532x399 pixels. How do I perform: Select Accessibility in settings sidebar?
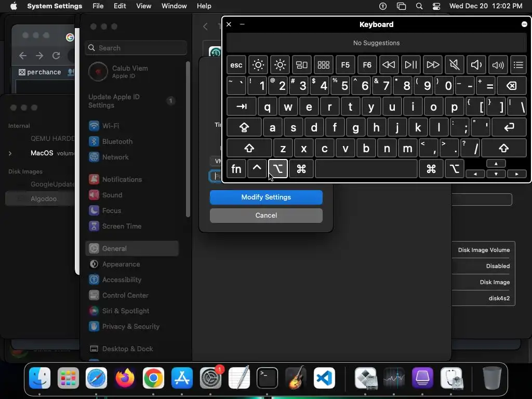pos(131,280)
